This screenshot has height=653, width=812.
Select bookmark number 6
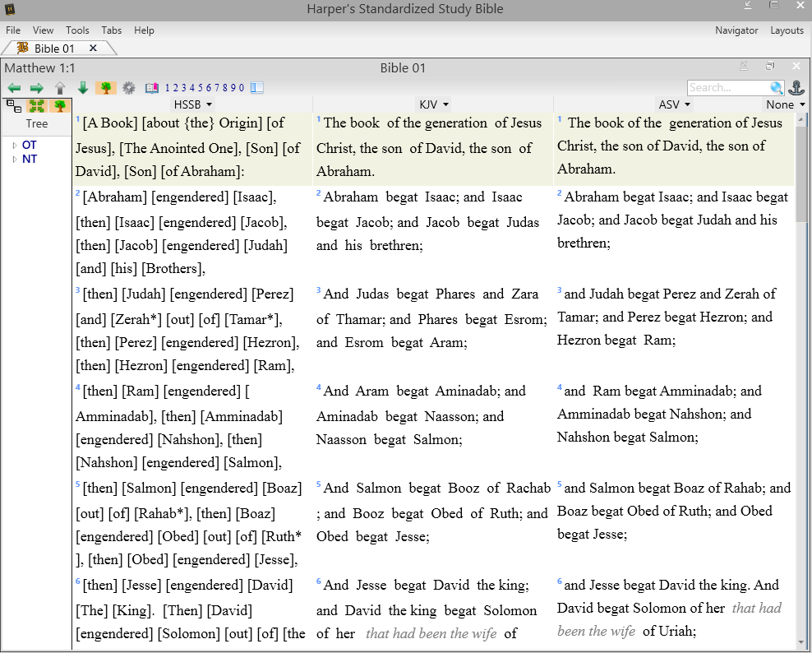click(x=208, y=87)
